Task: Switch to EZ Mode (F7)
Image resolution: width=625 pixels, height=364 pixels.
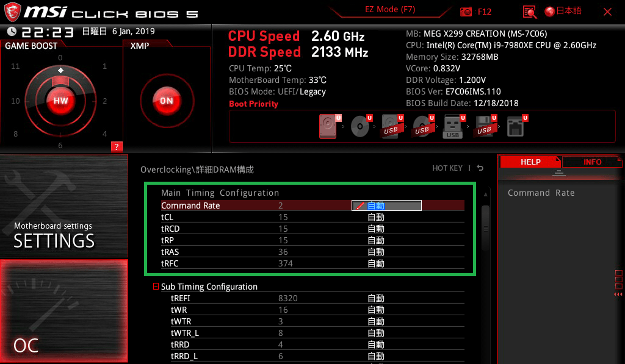Action: pyautogui.click(x=390, y=10)
